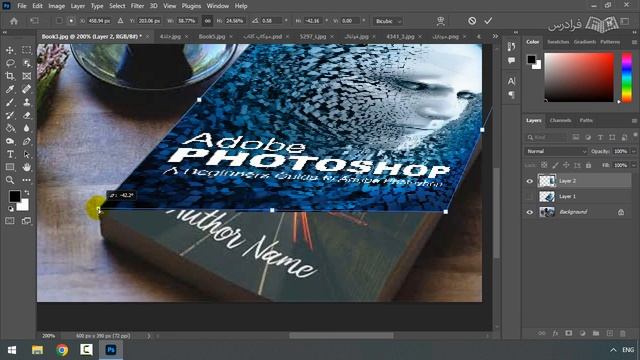Switch to warp mode icon in options bar
This screenshot has height=360, width=640.
[440, 21]
